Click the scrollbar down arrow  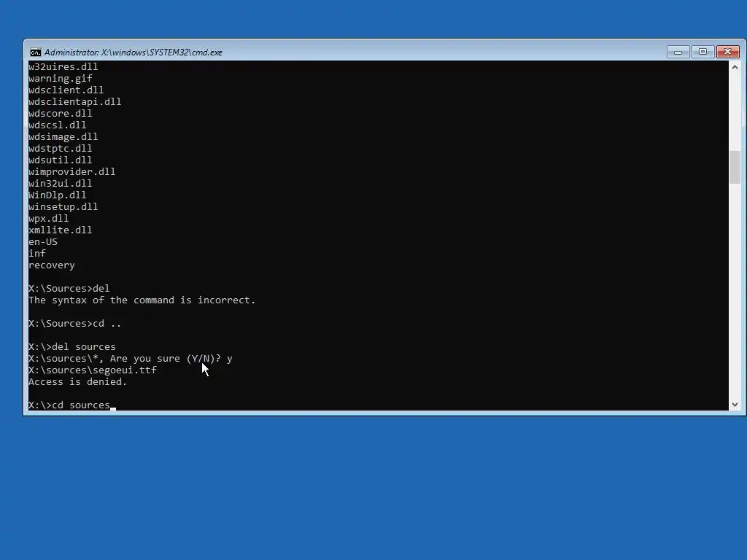pos(735,404)
